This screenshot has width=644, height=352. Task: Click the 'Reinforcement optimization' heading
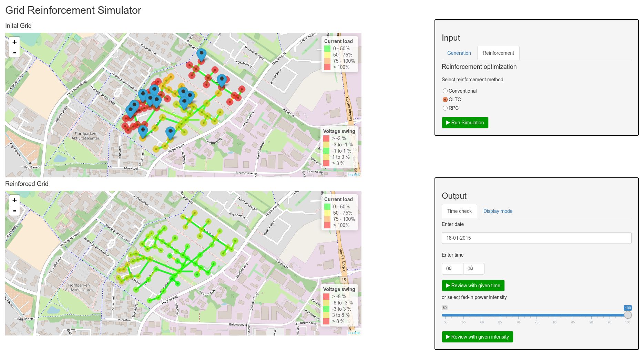pyautogui.click(x=479, y=67)
